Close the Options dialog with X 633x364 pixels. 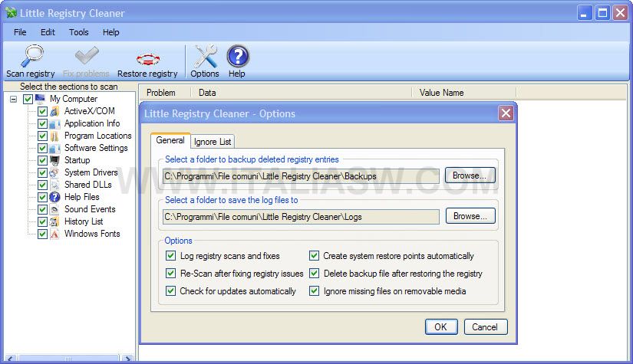click(506, 113)
